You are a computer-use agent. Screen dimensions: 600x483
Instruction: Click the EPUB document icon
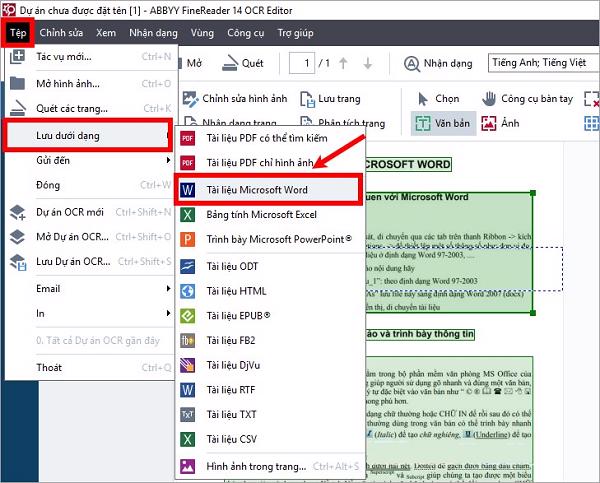click(188, 316)
